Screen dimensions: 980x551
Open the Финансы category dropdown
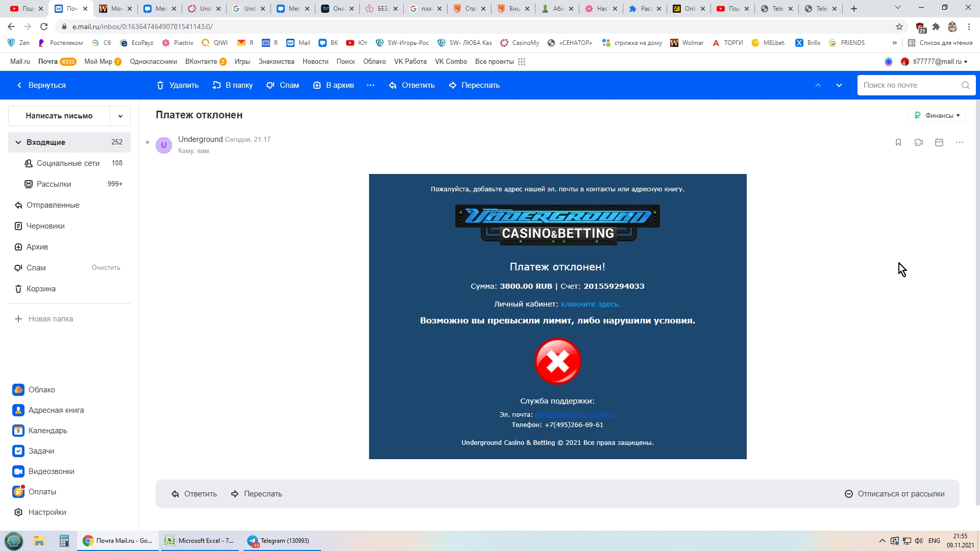pos(937,116)
